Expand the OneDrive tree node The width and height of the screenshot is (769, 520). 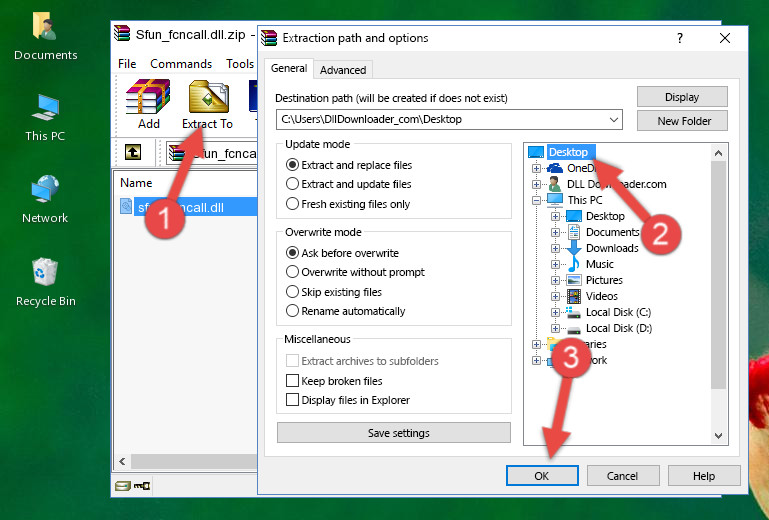536,168
